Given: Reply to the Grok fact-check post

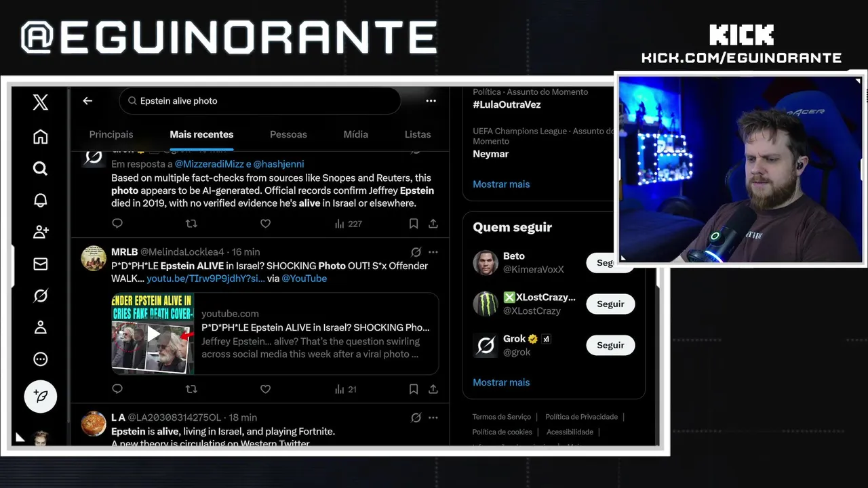Looking at the screenshot, I should [x=117, y=223].
